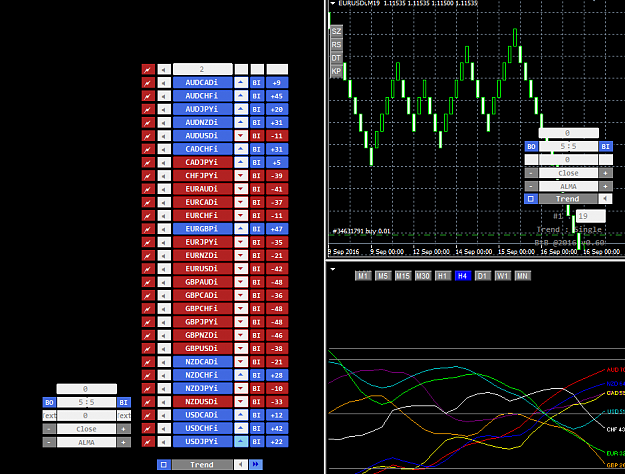Click left arrow beside chart panel Trend
625x474 pixels.
(x=605, y=199)
